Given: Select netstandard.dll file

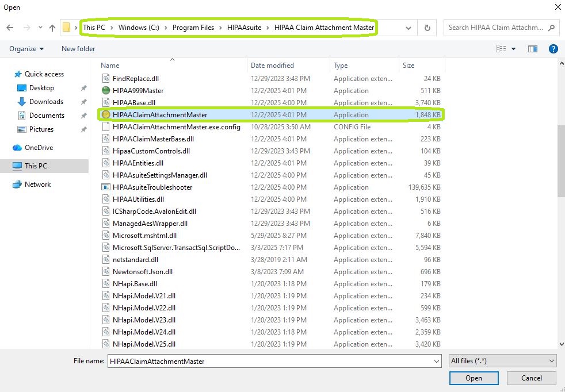Looking at the screenshot, I should coord(135,260).
